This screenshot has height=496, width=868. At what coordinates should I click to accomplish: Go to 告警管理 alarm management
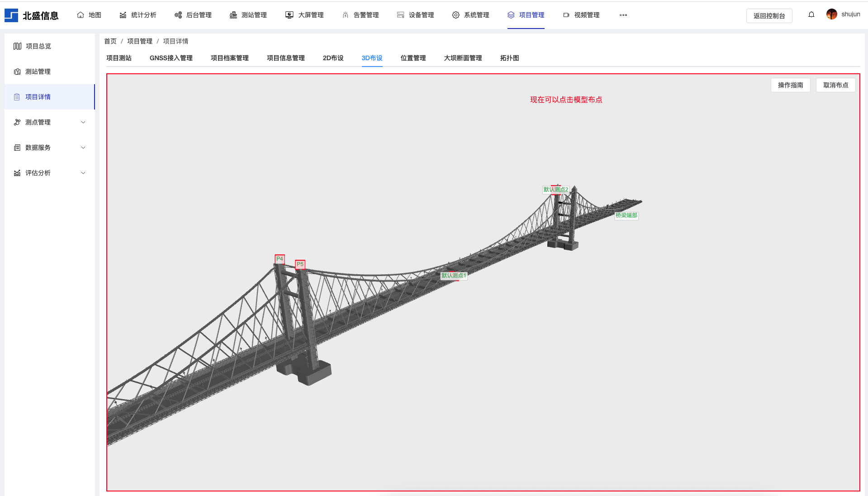pyautogui.click(x=360, y=15)
